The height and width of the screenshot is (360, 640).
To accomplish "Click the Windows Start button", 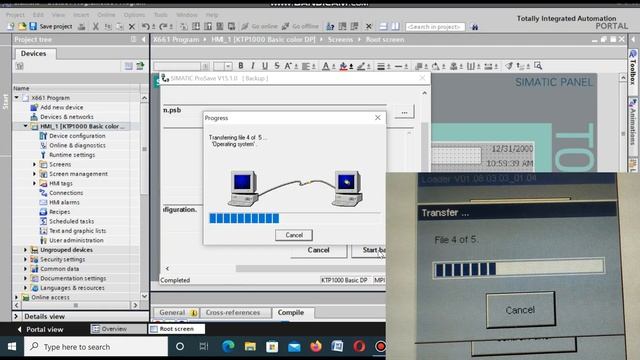I will pyautogui.click(x=12, y=347).
